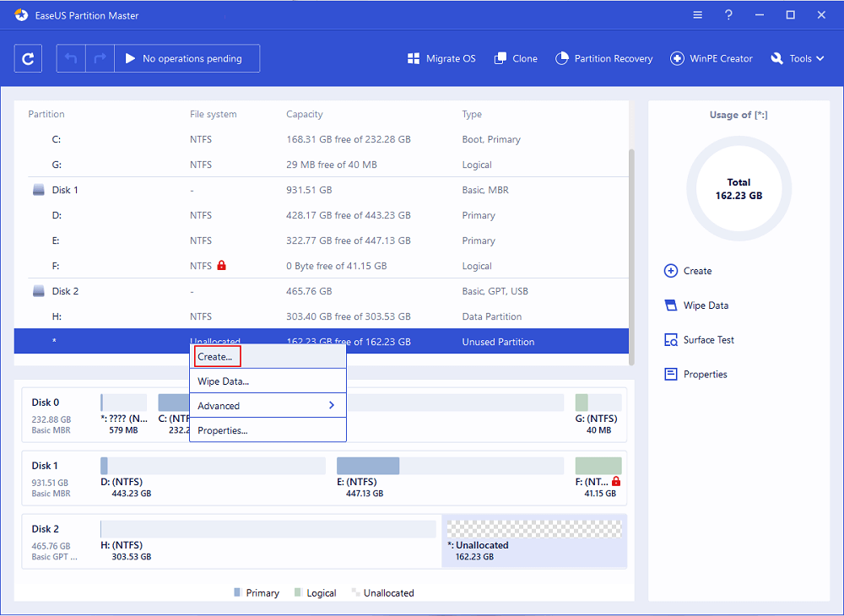Click the File system column header

(x=214, y=114)
